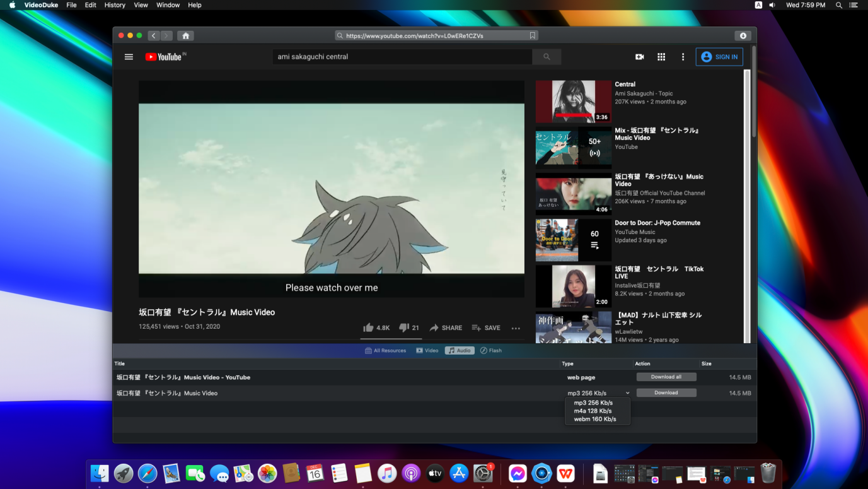
Task: Open Podcasts from the dock
Action: click(x=411, y=473)
